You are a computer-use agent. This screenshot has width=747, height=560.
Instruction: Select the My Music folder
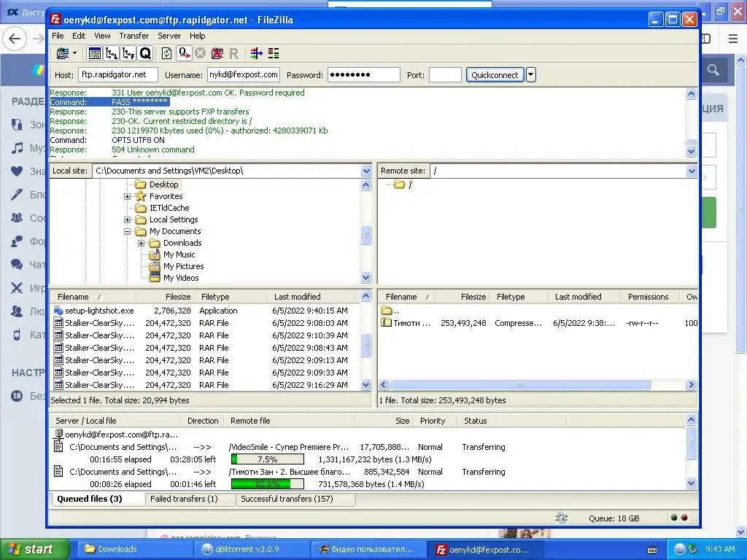click(x=179, y=254)
